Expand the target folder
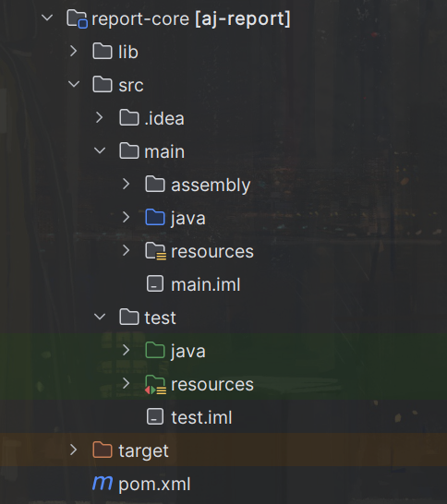This screenshot has width=447, height=504. coord(74,450)
